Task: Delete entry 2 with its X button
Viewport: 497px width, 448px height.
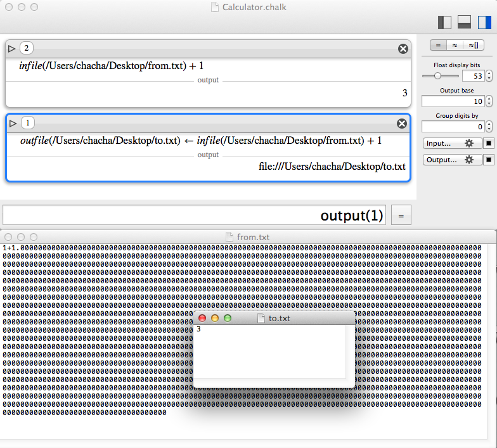Action: point(403,49)
